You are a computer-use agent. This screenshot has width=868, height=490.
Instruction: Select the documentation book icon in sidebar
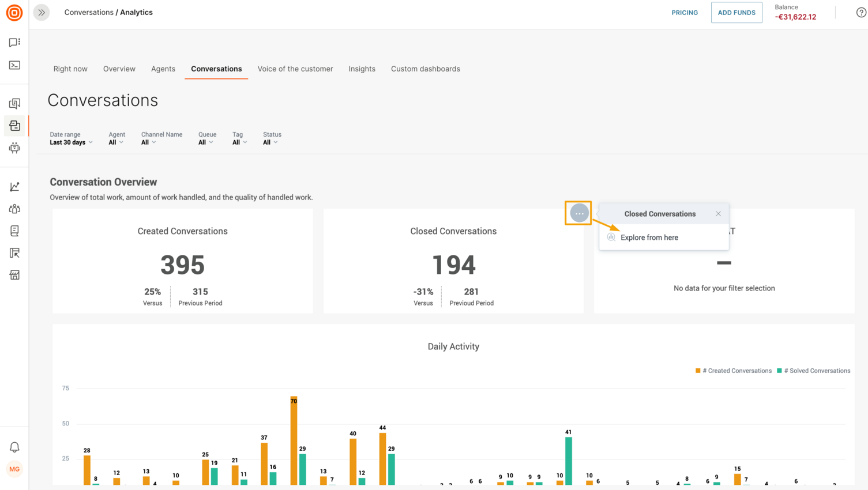pos(14,231)
